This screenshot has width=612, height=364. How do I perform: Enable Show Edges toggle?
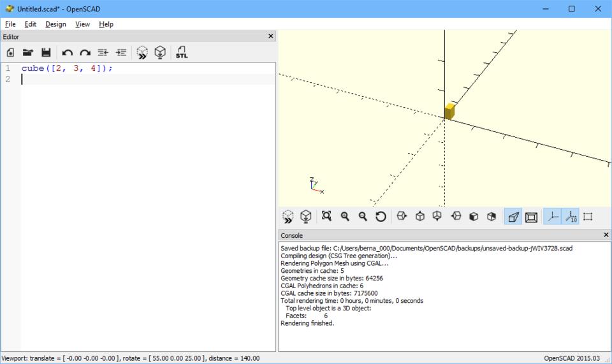click(x=588, y=217)
